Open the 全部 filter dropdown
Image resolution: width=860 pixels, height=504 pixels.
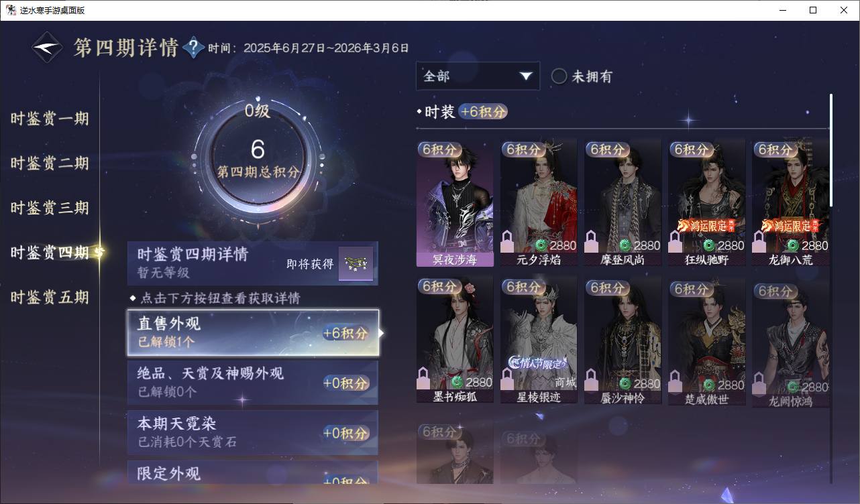point(478,76)
